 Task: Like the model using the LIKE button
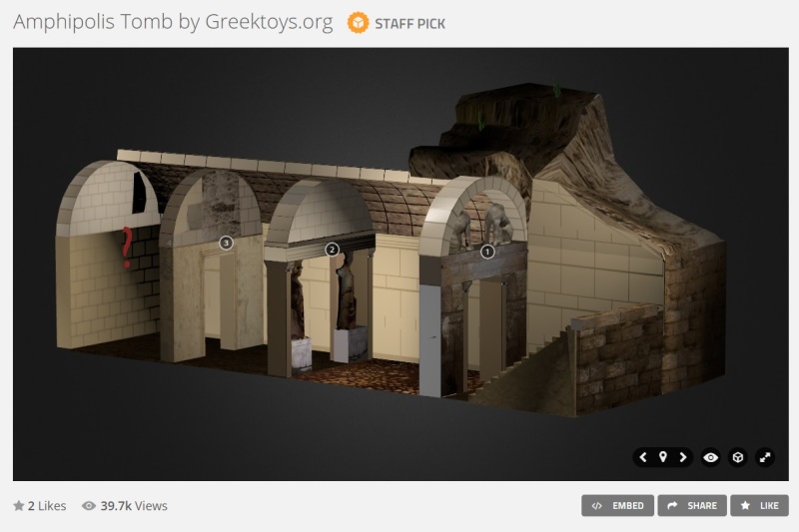click(x=759, y=506)
